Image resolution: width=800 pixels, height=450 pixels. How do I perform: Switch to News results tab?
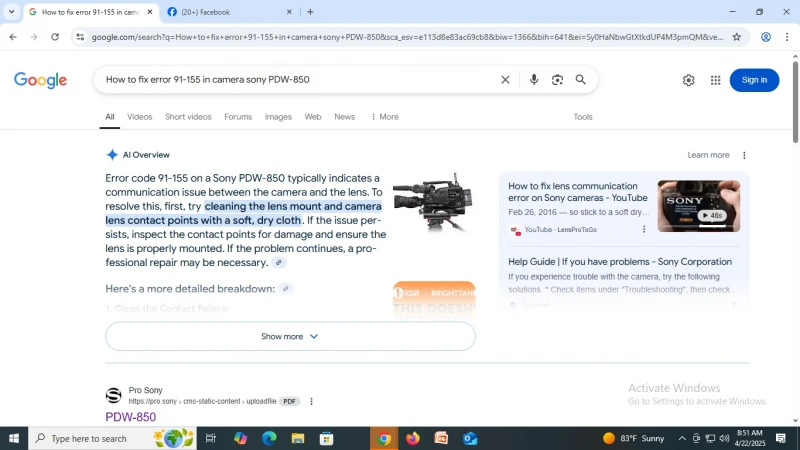344,117
